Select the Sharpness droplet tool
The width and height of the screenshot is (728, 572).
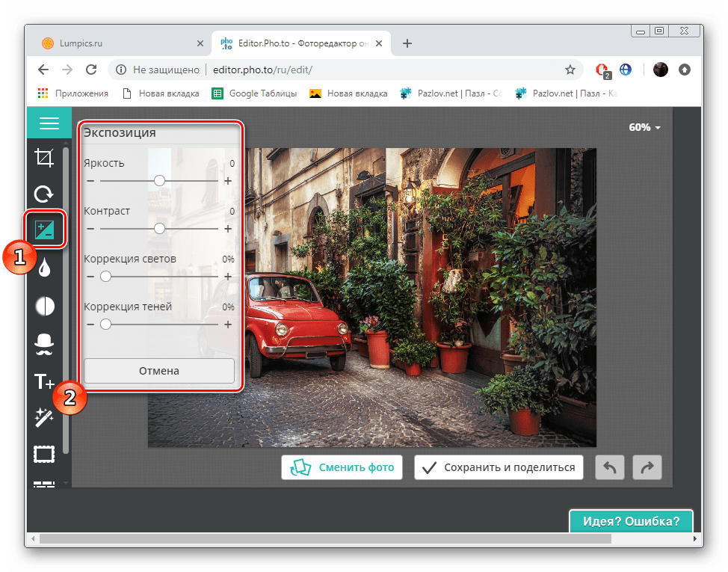(44, 268)
